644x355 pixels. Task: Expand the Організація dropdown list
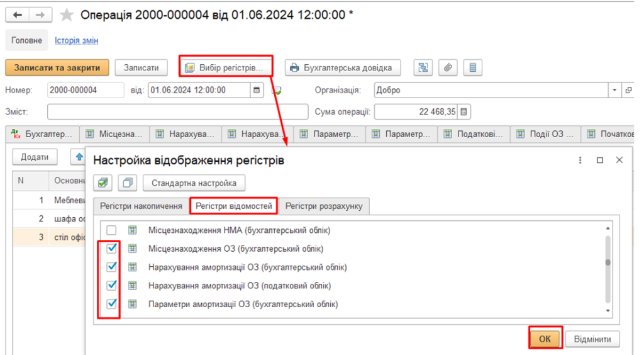(x=614, y=90)
